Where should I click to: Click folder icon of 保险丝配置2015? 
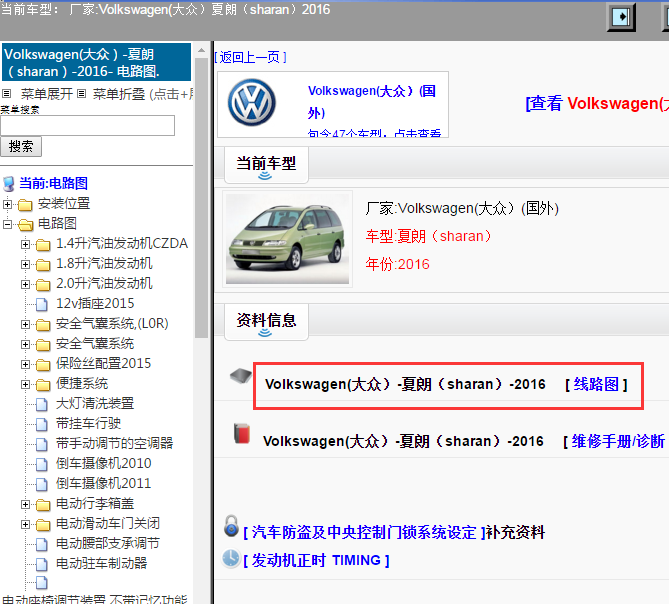(x=43, y=365)
